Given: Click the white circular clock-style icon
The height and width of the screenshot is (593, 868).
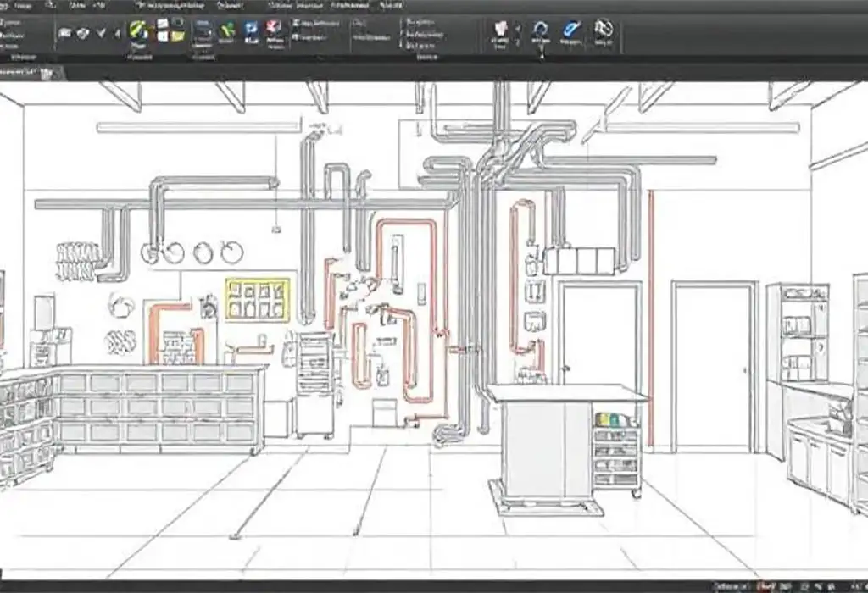Looking at the screenshot, I should point(603,29).
